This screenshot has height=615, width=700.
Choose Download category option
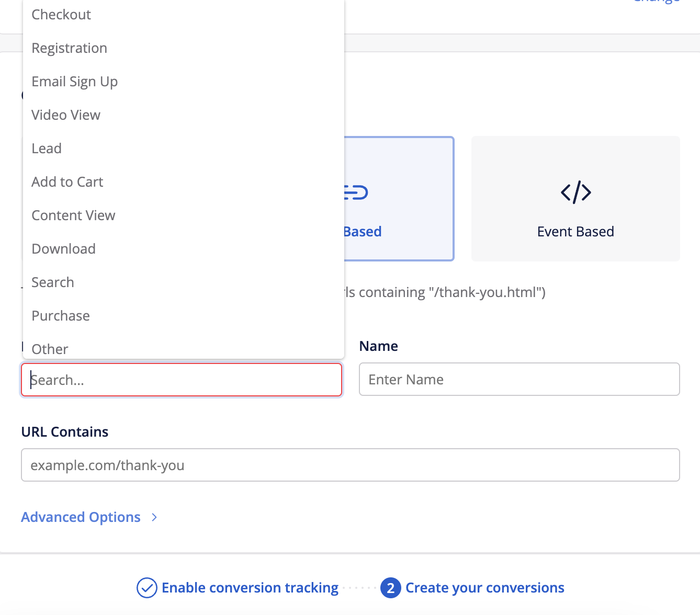coord(63,249)
